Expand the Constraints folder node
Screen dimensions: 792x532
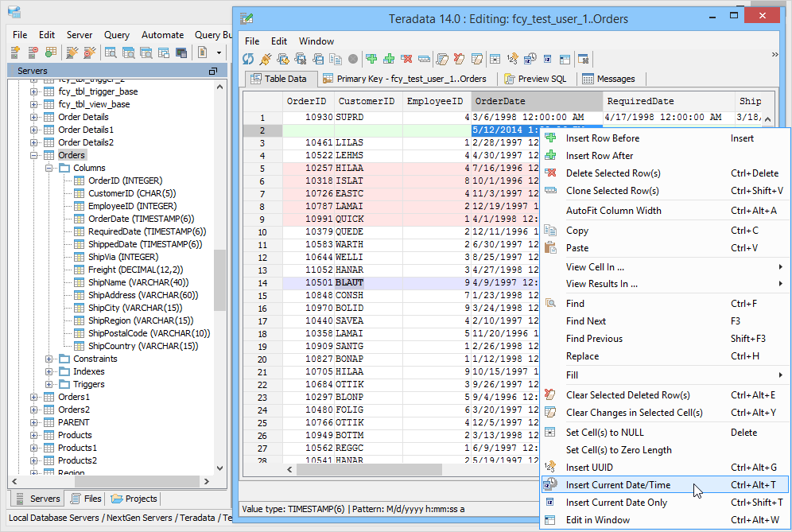point(49,359)
